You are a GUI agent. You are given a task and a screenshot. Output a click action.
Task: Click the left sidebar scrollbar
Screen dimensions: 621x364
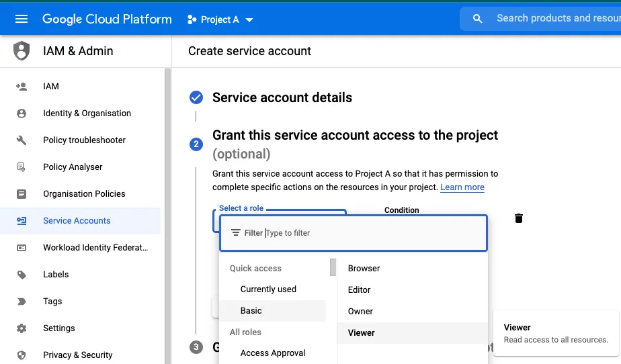click(167, 216)
